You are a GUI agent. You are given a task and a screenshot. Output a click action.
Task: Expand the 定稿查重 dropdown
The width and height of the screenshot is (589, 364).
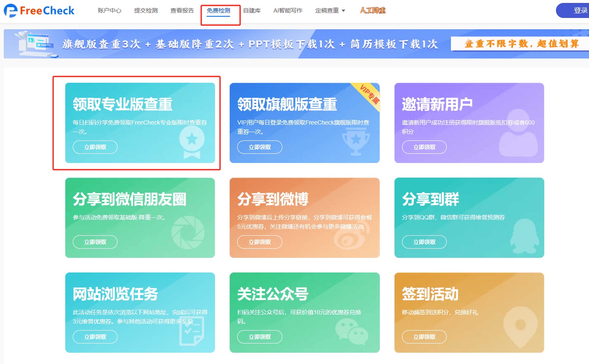(x=330, y=10)
